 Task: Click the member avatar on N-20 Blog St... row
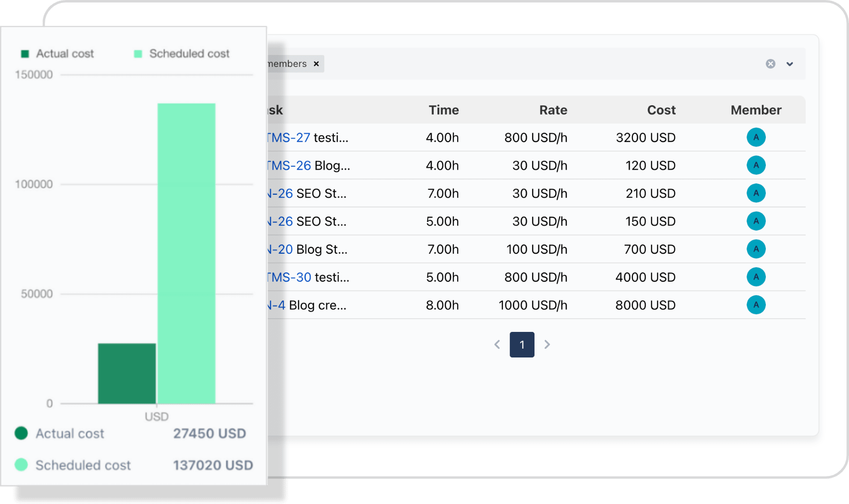[x=756, y=249]
